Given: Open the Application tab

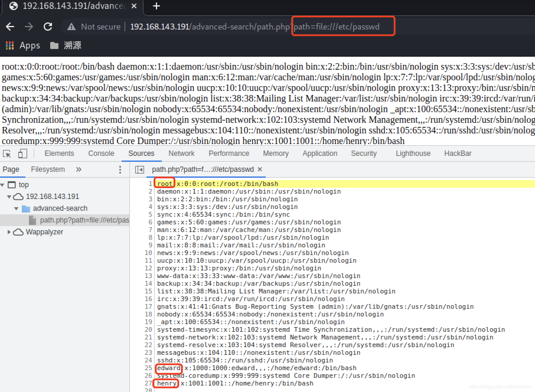Looking at the screenshot, I should (320, 153).
